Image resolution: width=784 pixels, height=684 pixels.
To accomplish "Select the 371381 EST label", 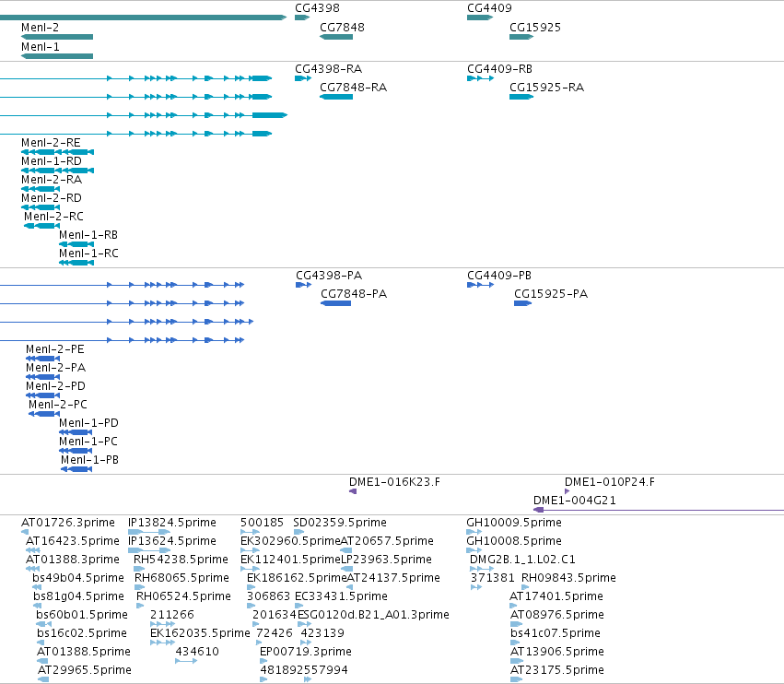I will [493, 577].
